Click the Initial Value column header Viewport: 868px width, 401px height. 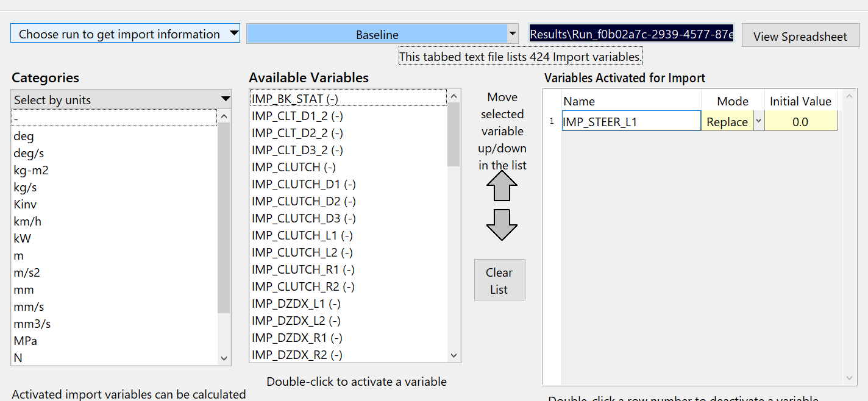point(800,101)
